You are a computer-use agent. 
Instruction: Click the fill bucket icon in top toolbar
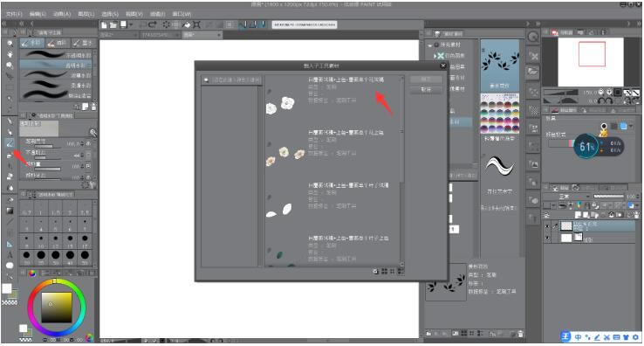pyautogui.click(x=187, y=25)
